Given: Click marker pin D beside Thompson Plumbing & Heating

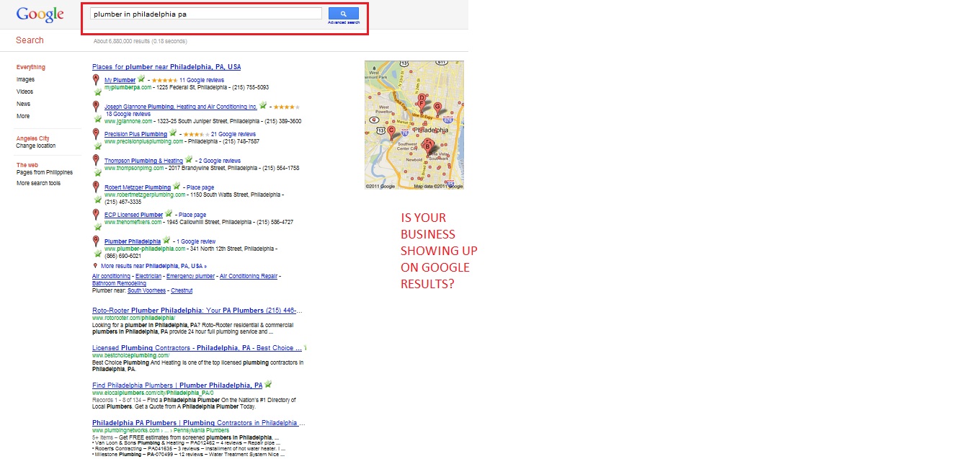Looking at the screenshot, I should (96, 160).
